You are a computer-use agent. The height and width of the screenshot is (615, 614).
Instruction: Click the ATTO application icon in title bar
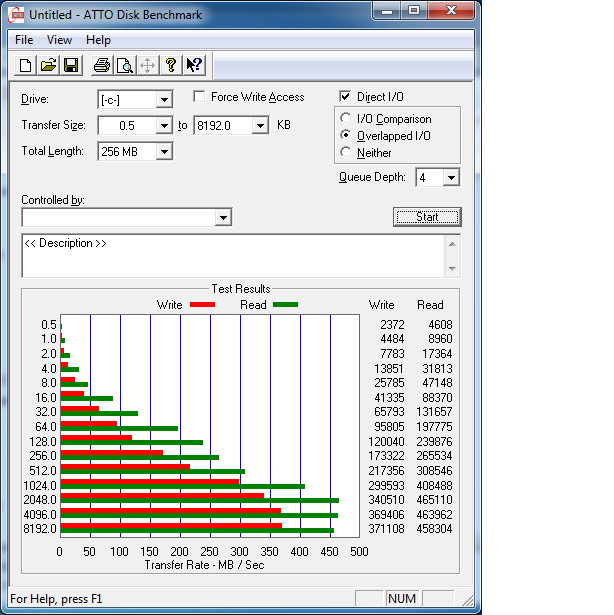tap(16, 15)
